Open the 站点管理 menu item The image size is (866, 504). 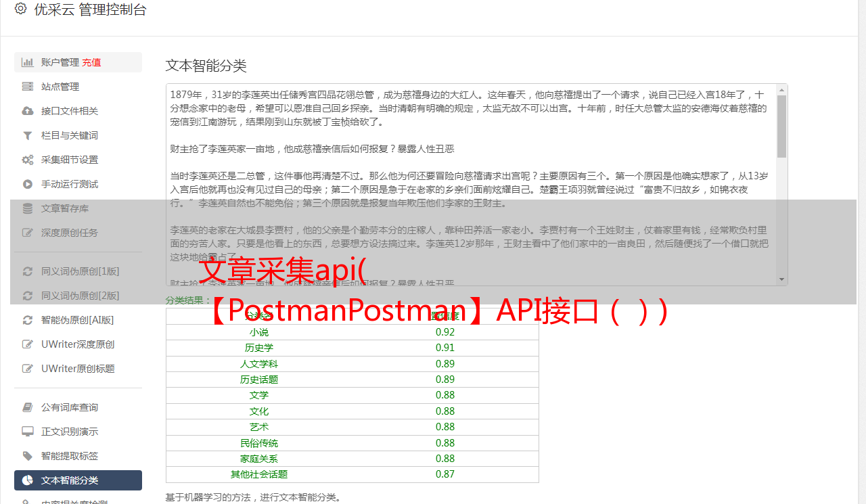pos(78,87)
